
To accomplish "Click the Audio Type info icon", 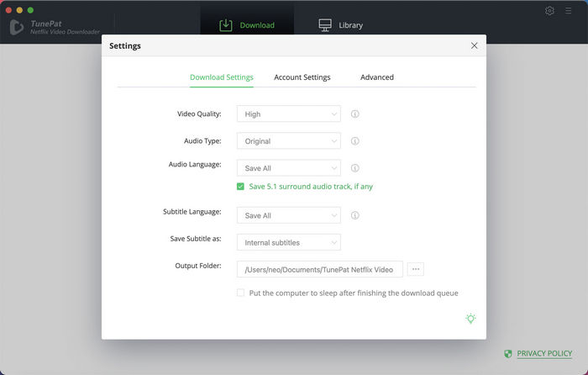I will coord(354,140).
